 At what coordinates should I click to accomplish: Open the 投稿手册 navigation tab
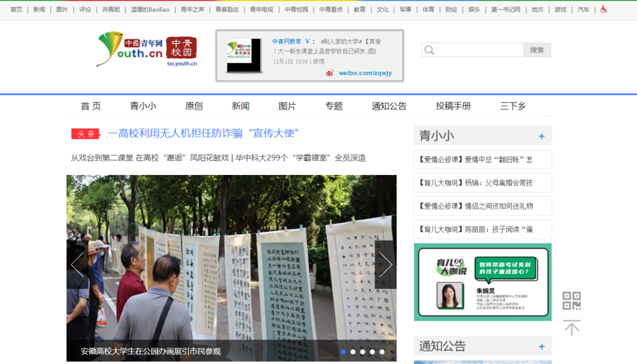[453, 106]
